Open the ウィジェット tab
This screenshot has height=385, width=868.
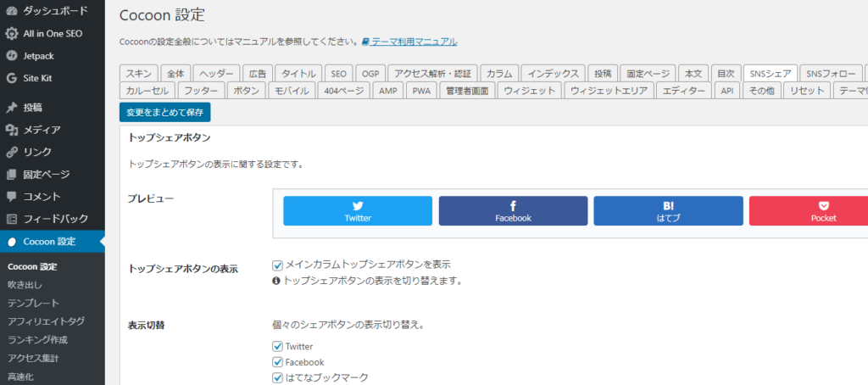coord(530,91)
